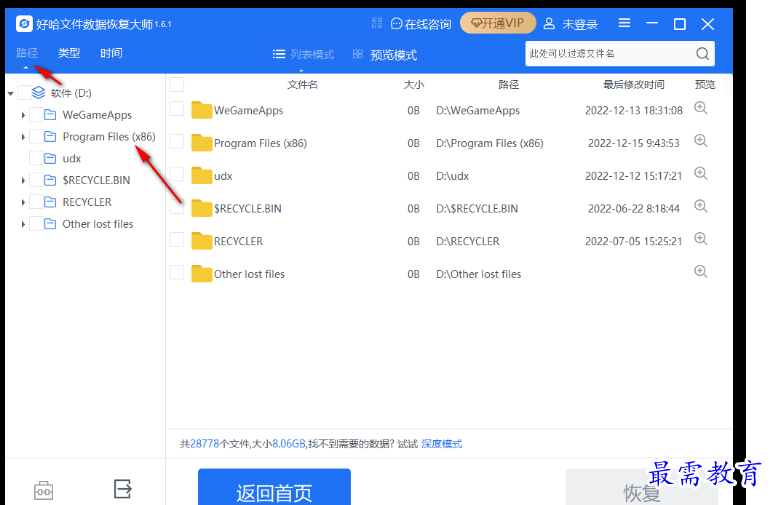Check Other lost files checkbox in tree
The height and width of the screenshot is (505, 770).
pos(36,224)
